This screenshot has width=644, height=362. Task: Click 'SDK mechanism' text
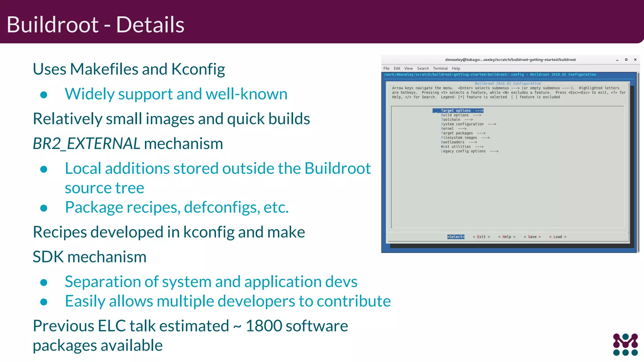(90, 257)
